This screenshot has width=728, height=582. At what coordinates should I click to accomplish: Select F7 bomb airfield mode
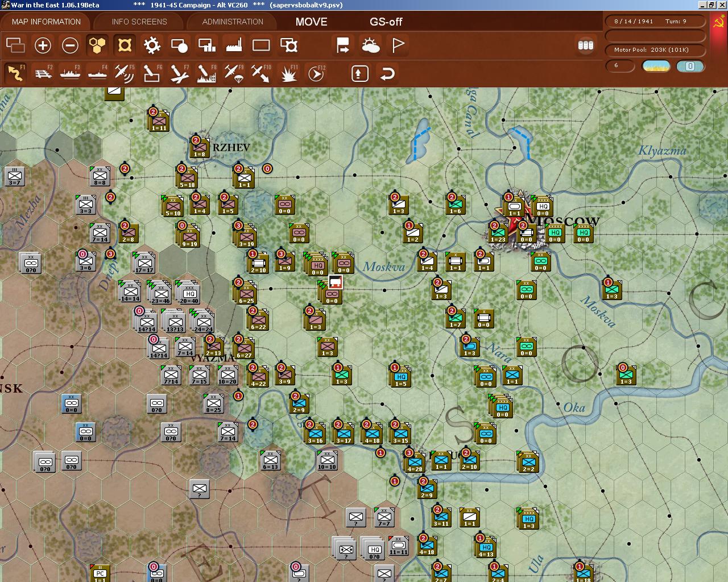click(x=179, y=73)
